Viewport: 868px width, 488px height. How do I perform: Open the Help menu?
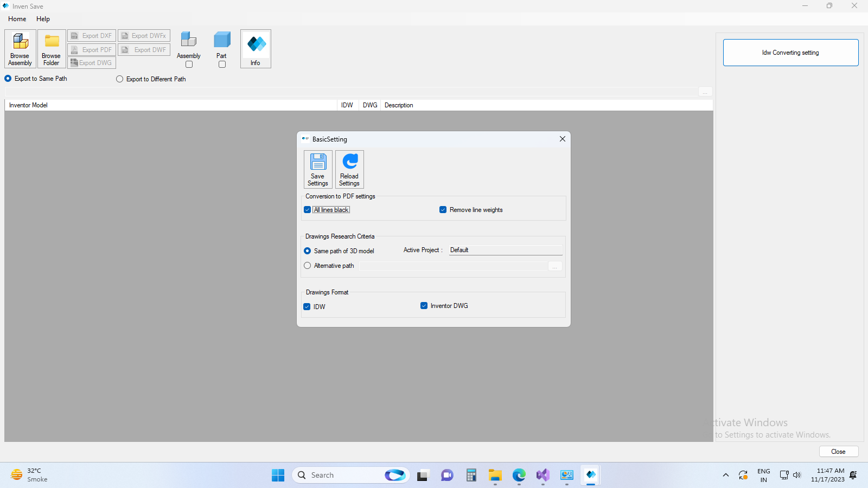coord(43,19)
